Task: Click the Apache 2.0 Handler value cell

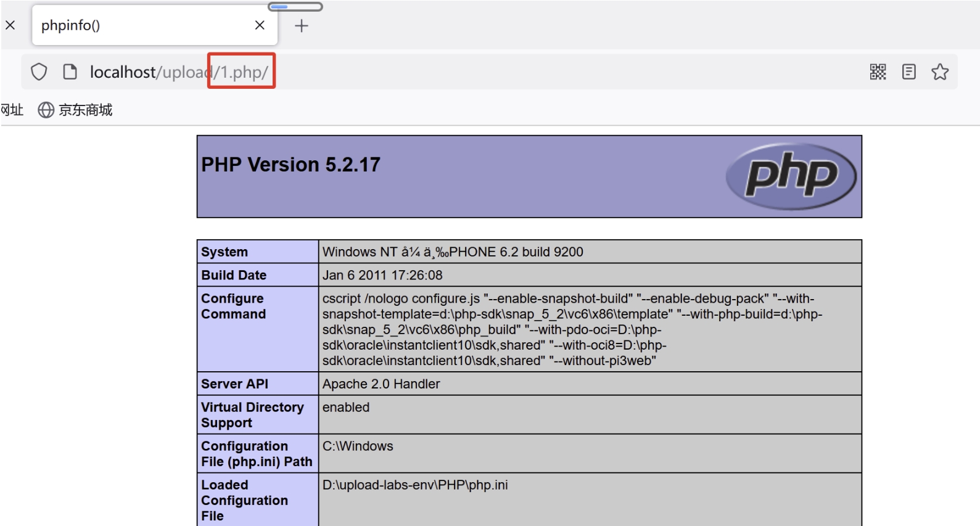Action: [x=590, y=384]
